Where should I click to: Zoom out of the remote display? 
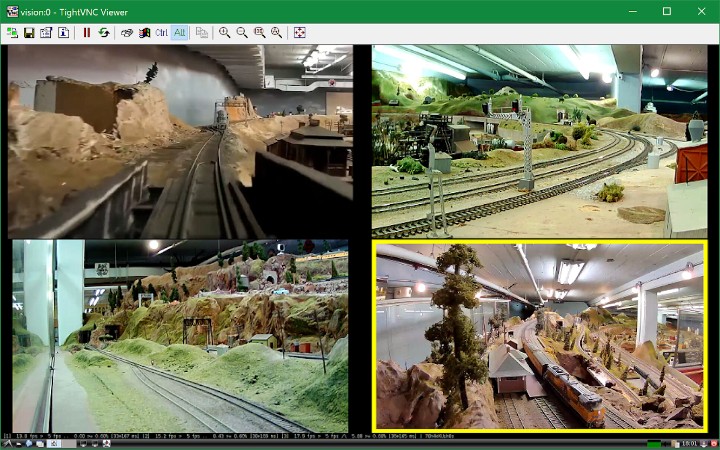pyautogui.click(x=242, y=33)
